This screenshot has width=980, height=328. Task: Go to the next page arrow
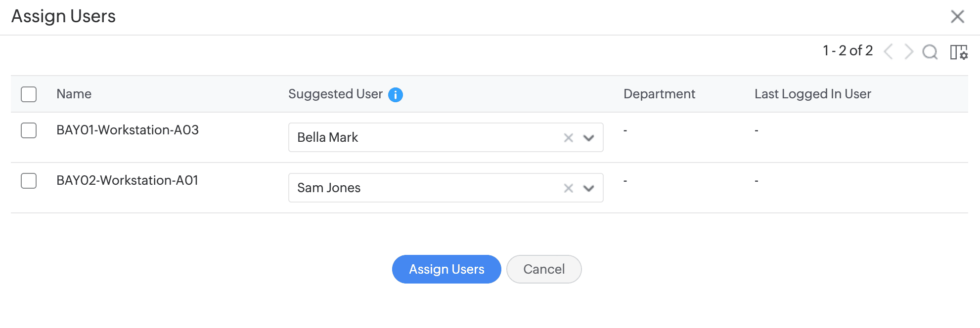pyautogui.click(x=909, y=51)
